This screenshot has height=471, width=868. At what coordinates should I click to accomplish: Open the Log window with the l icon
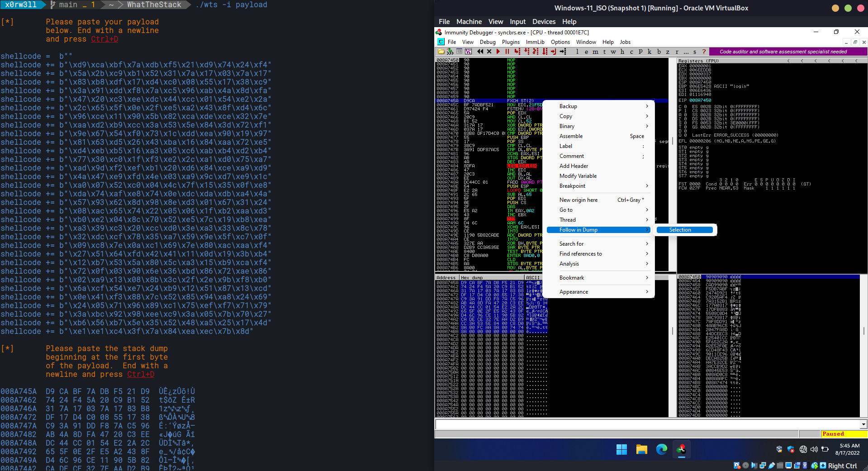577,52
